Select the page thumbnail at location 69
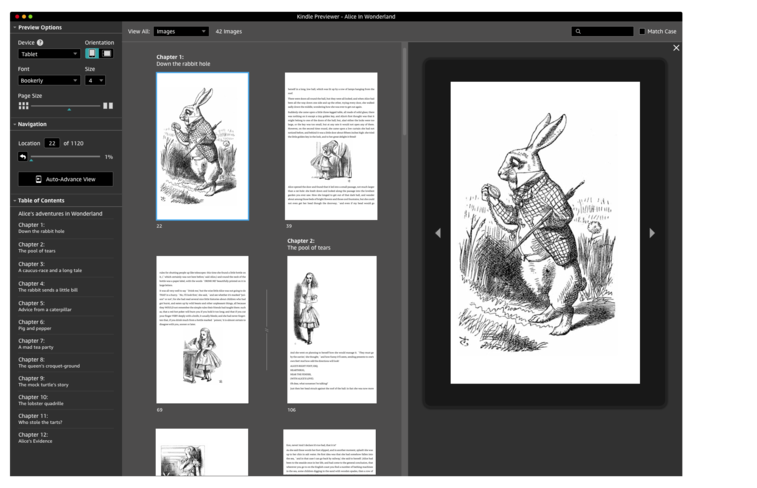 pyautogui.click(x=202, y=330)
